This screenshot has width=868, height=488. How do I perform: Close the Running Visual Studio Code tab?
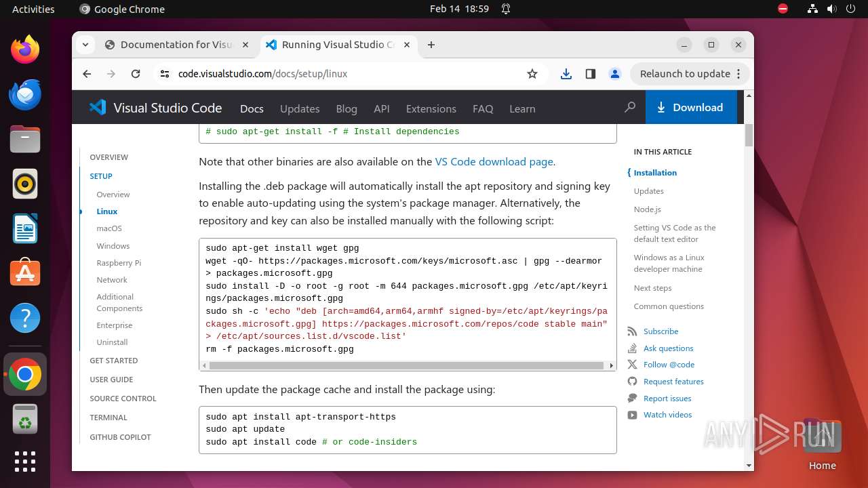[407, 45]
